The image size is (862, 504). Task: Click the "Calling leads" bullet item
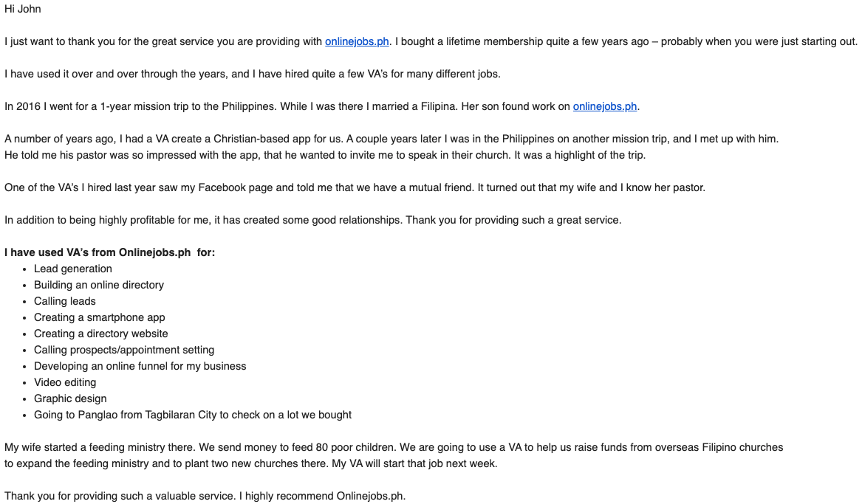pos(65,301)
